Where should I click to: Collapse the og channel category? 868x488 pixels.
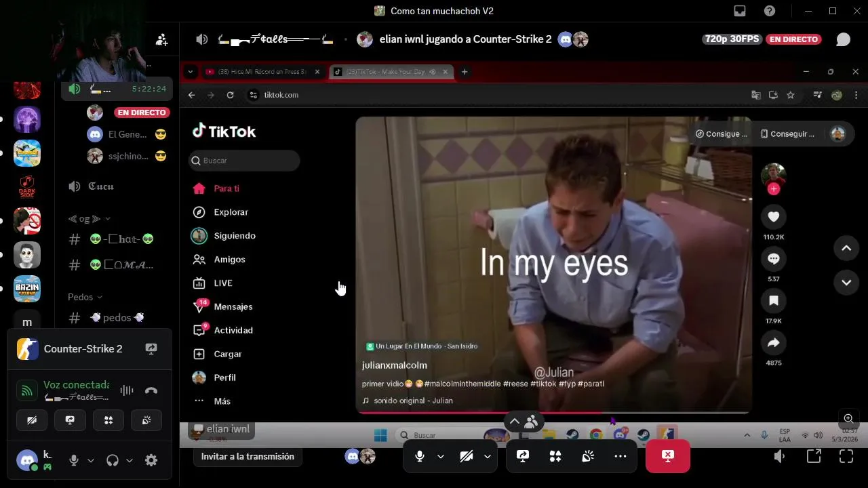tap(90, 219)
